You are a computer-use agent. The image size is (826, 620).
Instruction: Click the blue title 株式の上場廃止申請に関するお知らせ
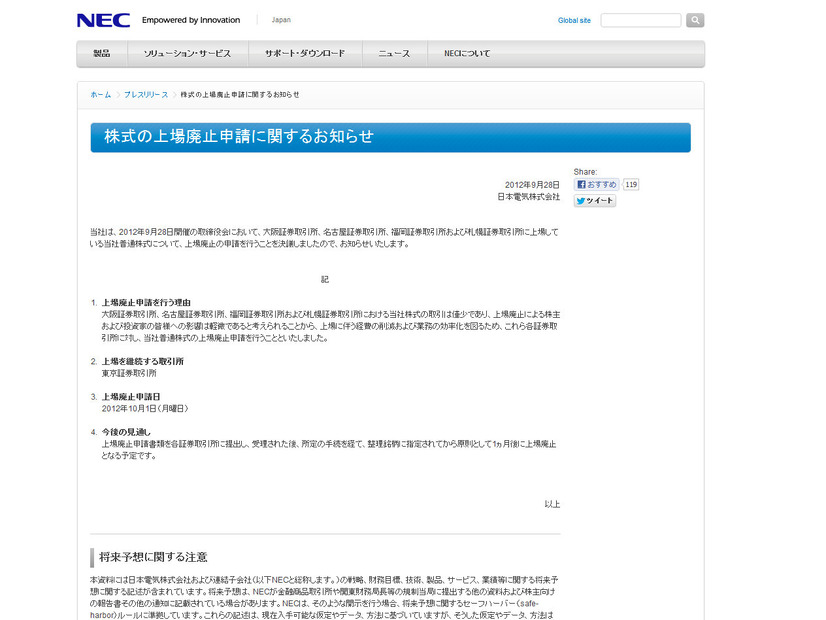pos(239,136)
